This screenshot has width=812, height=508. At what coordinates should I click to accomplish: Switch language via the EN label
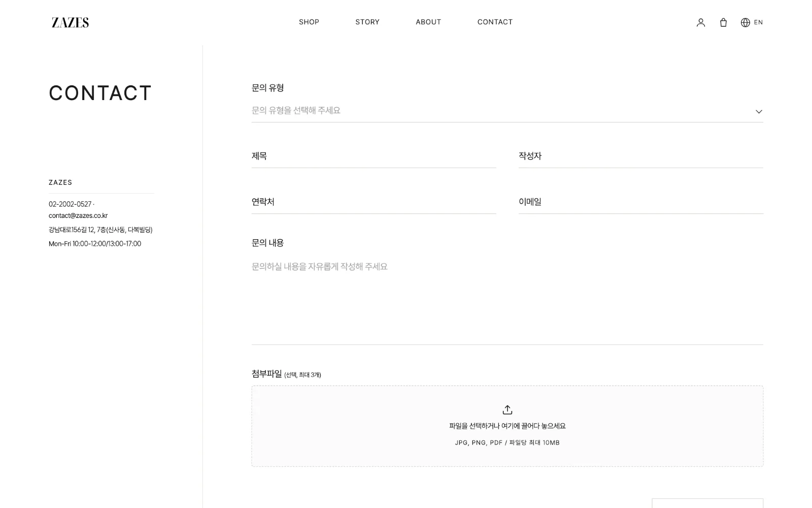pos(758,22)
